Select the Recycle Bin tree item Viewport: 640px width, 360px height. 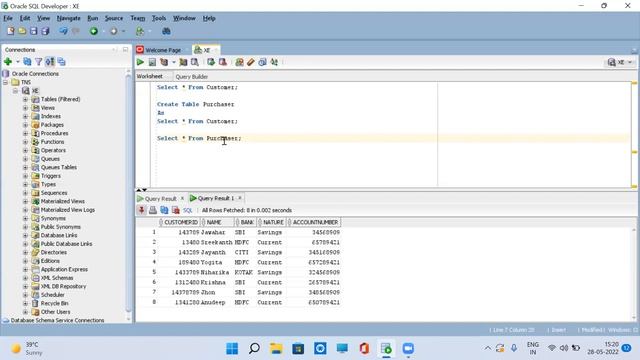[54, 303]
